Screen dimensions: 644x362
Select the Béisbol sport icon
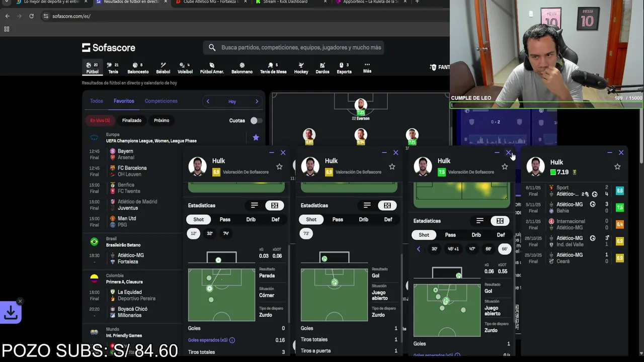click(163, 68)
